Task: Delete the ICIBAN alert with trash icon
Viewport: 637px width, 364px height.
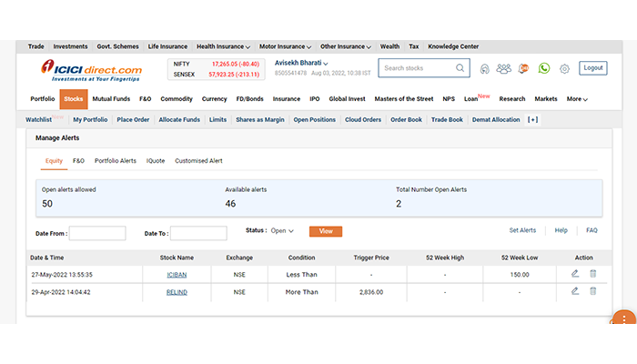Action: pyautogui.click(x=592, y=273)
